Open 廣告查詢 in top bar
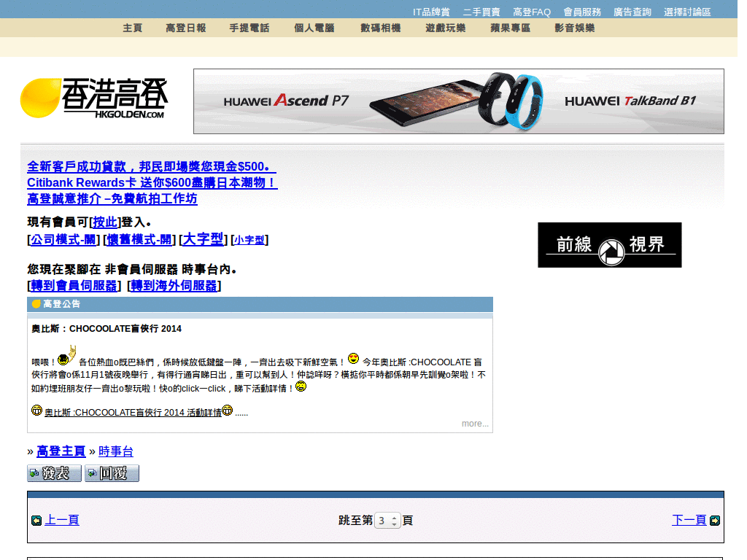Screen dimensions: 747x560 coord(632,12)
